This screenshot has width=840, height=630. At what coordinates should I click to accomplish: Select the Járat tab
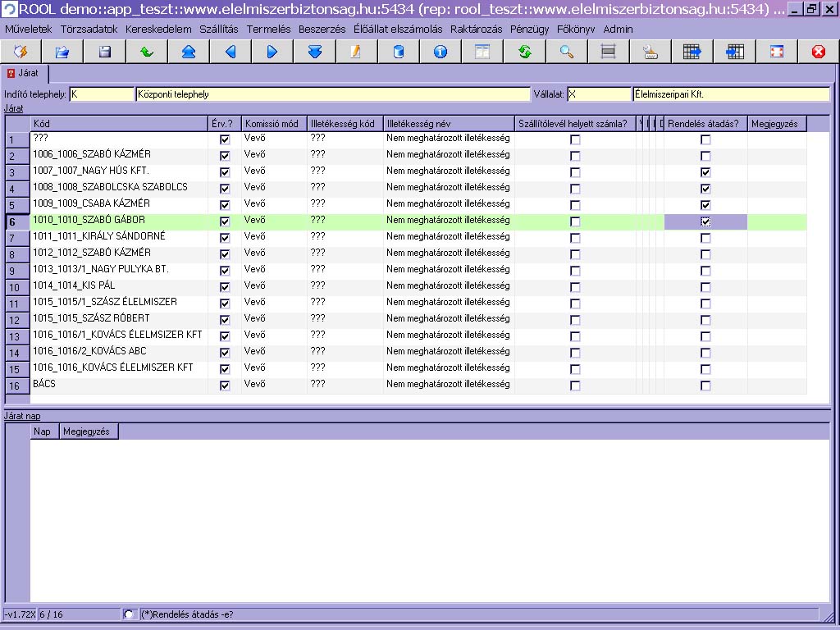[x=24, y=73]
